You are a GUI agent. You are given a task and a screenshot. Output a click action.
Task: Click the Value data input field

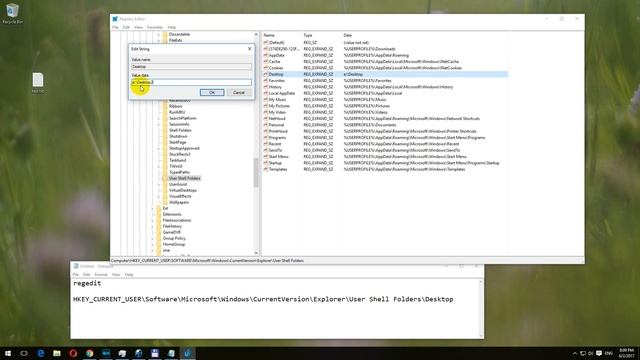(191, 82)
